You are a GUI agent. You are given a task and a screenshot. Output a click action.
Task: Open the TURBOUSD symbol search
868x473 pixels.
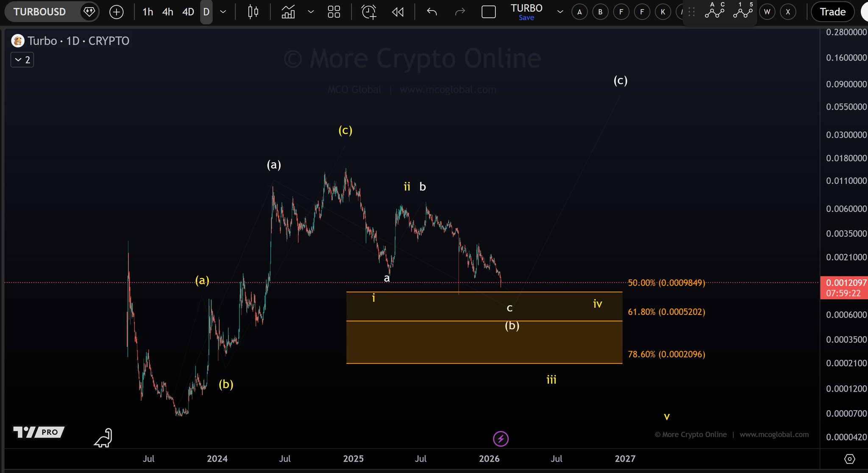[40, 11]
